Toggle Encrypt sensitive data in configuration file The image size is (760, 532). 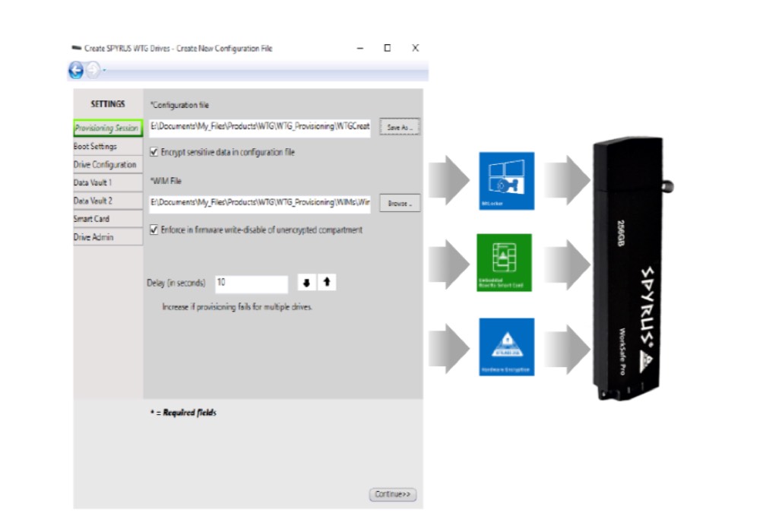click(154, 152)
